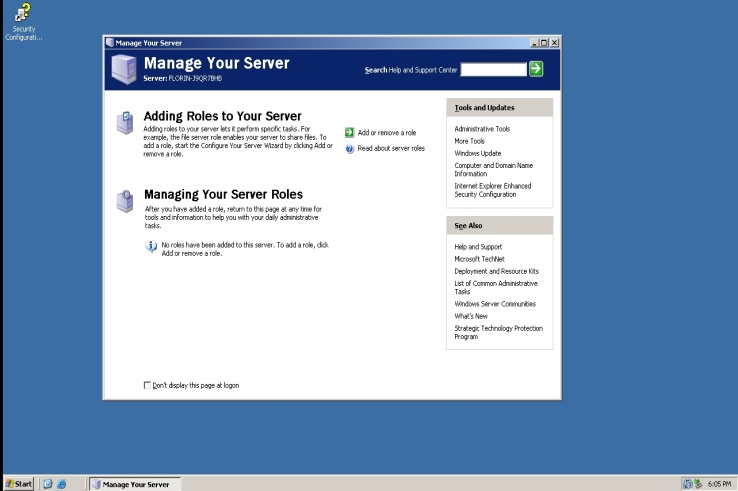
Task: Click Add or remove a role link
Action: [386, 133]
